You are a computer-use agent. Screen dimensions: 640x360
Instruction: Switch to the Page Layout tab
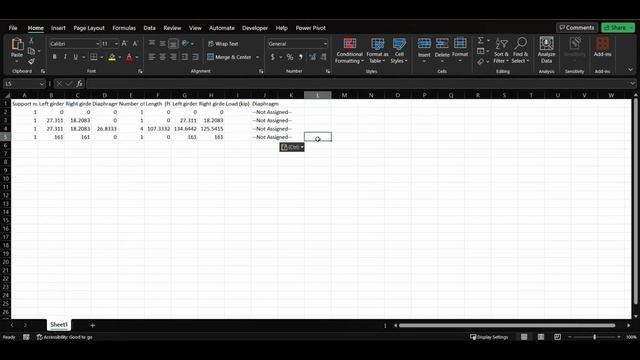[x=89, y=28]
